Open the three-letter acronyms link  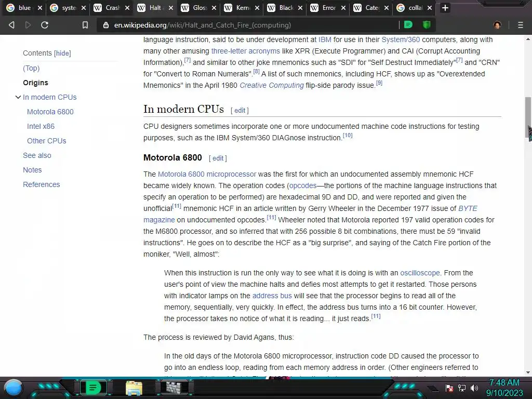point(246,51)
